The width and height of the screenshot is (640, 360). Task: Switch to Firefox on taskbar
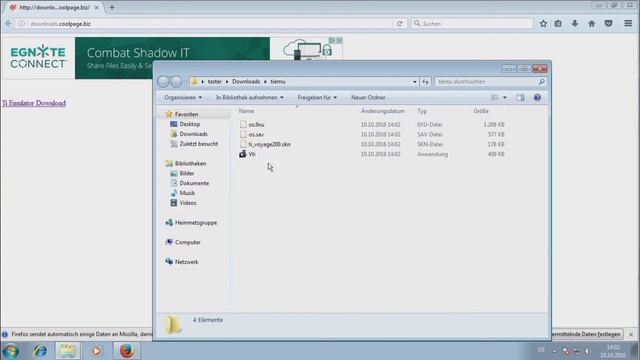click(x=127, y=351)
